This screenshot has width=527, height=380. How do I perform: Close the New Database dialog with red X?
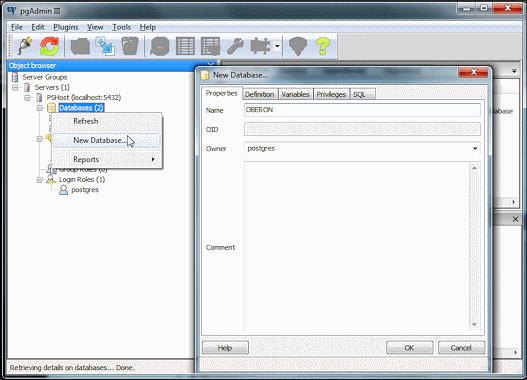pyautogui.click(x=474, y=72)
